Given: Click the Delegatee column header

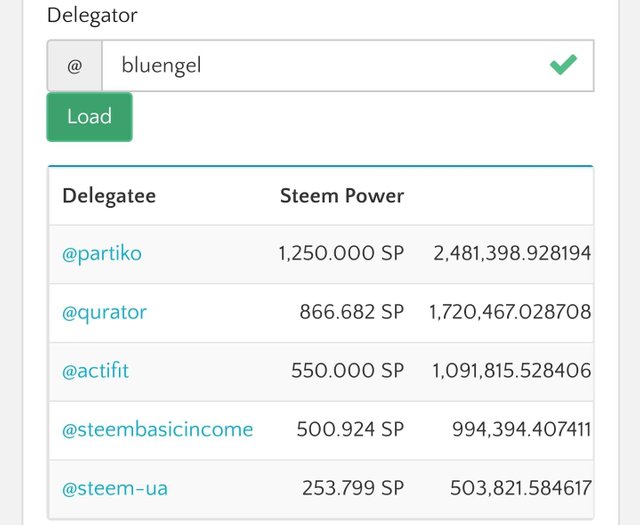Looking at the screenshot, I should pos(109,196).
